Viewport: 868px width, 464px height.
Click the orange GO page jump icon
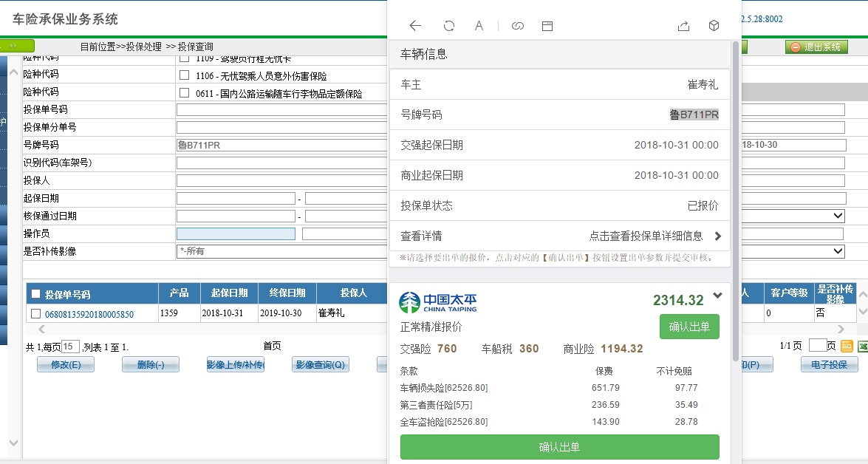847,346
